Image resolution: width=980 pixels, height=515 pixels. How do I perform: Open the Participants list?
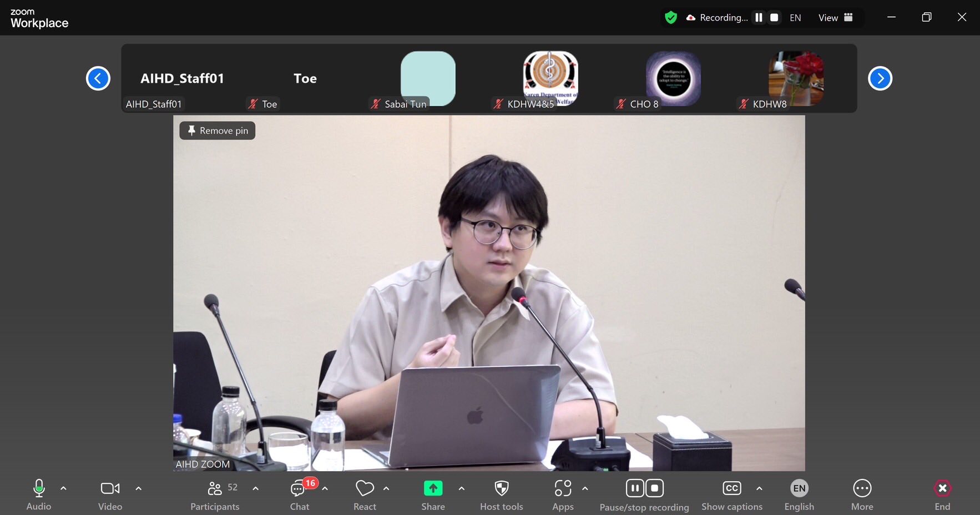215,489
